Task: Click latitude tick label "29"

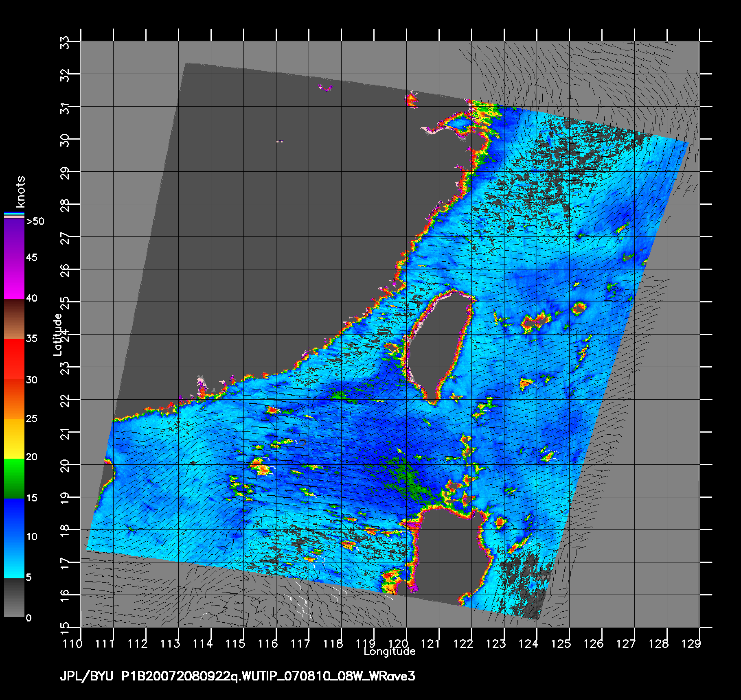Action: (65, 172)
